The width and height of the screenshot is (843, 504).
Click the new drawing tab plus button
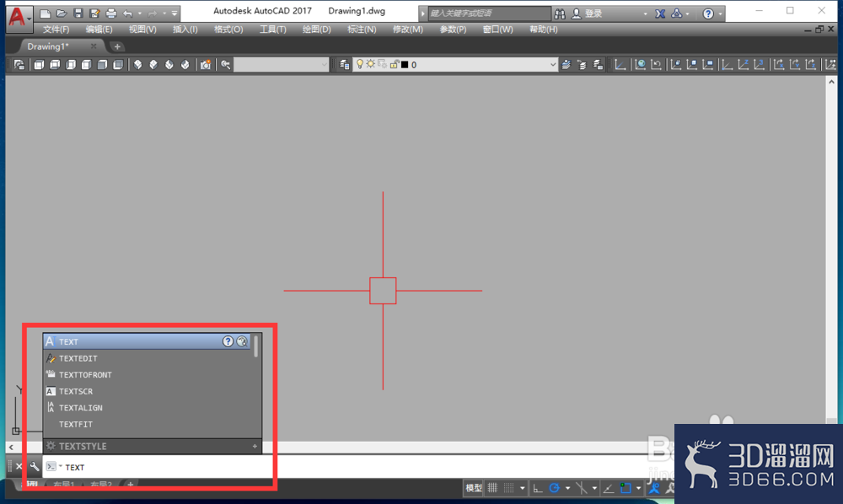pyautogui.click(x=117, y=46)
